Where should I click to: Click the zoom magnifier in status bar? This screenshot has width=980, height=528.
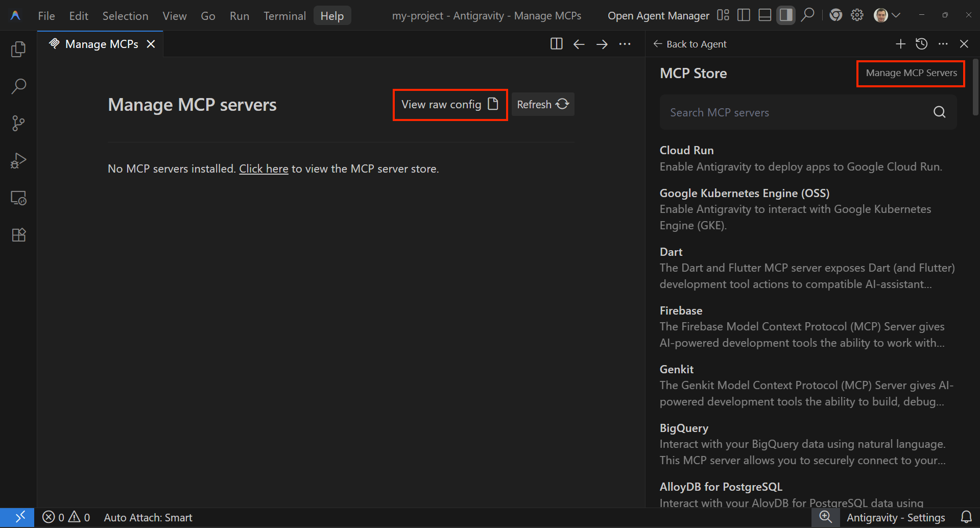pyautogui.click(x=825, y=517)
